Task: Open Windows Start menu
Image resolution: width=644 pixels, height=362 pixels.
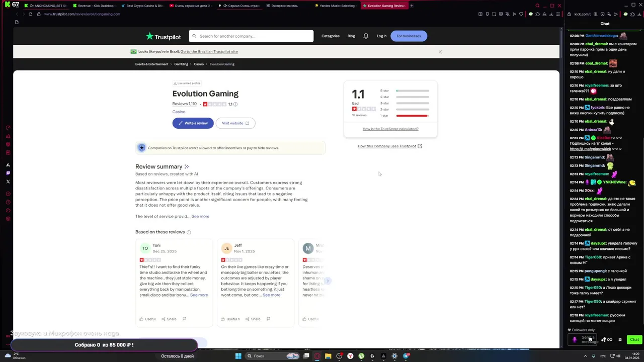Action: pos(238,356)
